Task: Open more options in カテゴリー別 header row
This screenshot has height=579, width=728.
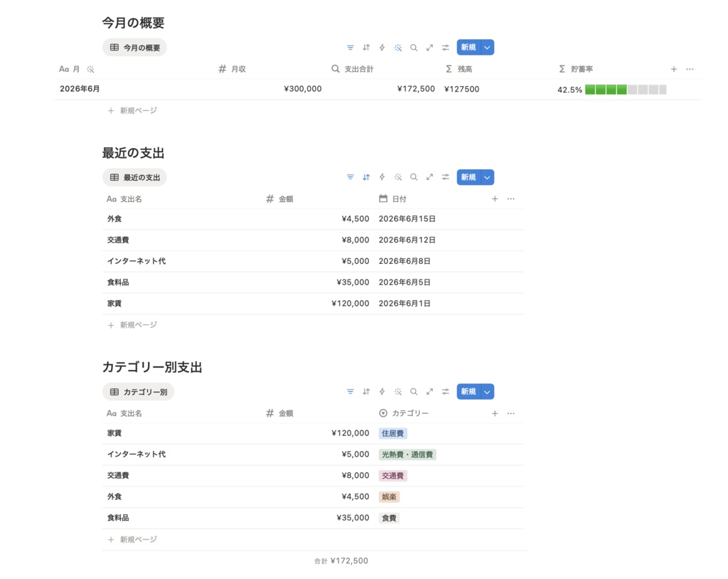Action: (x=510, y=413)
